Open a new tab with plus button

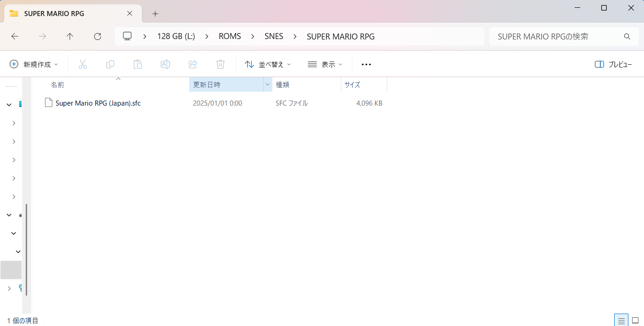pos(155,14)
